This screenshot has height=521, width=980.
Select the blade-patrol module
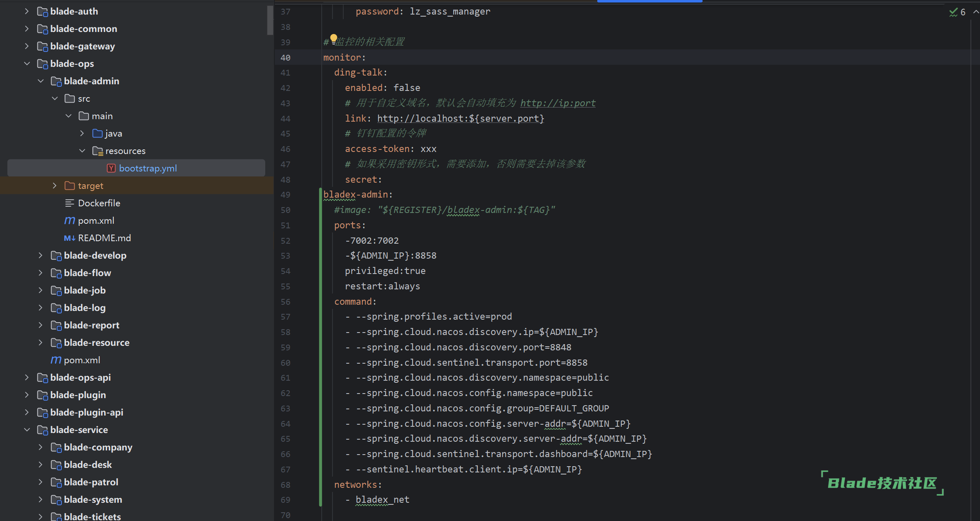click(91, 482)
